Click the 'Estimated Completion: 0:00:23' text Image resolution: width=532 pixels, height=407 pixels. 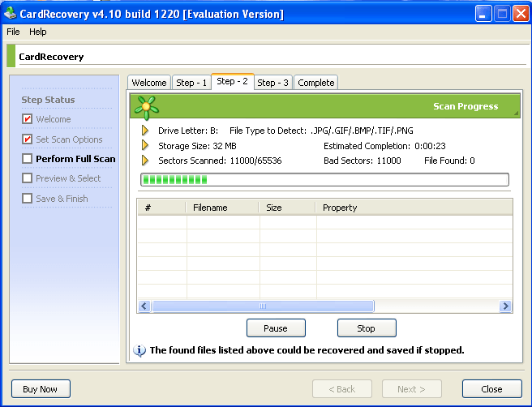(384, 146)
